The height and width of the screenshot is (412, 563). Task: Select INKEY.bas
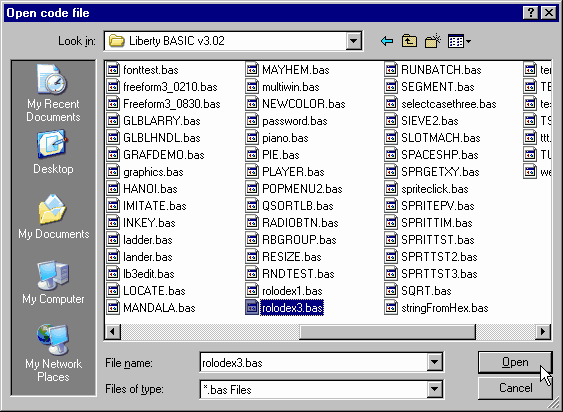[149, 223]
